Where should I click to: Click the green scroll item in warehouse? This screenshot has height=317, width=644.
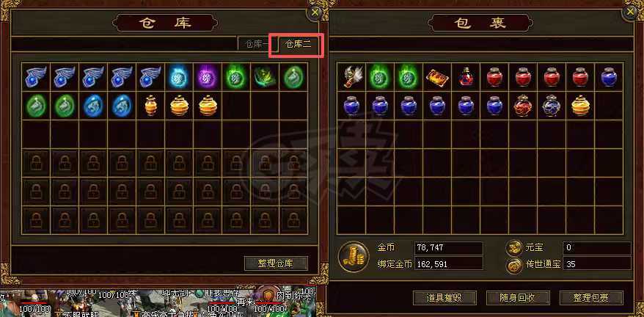[265, 77]
